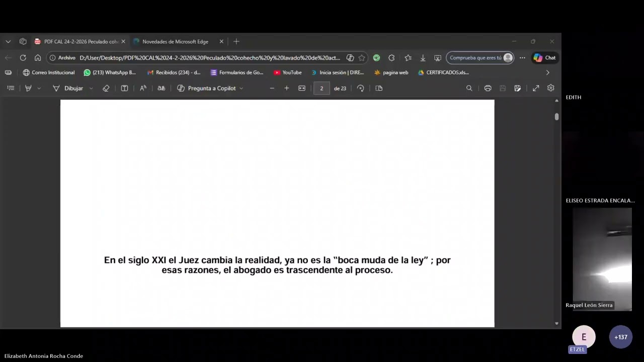Click the ELISEO ESTRADA ENCALA... participant name
Viewport: 644px width, 362px height.
pyautogui.click(x=600, y=201)
